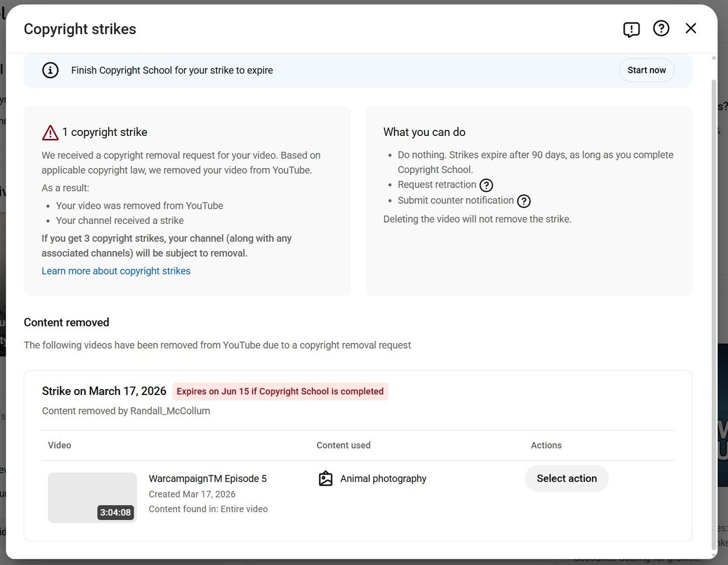The width and height of the screenshot is (728, 565).
Task: Click the red warning triangle icon
Action: click(x=50, y=132)
